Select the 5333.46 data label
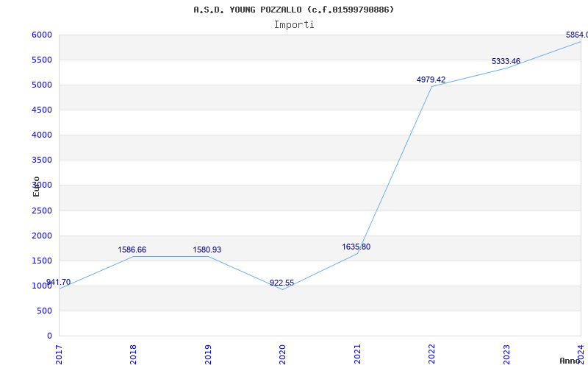The width and height of the screenshot is (588, 368). [506, 61]
